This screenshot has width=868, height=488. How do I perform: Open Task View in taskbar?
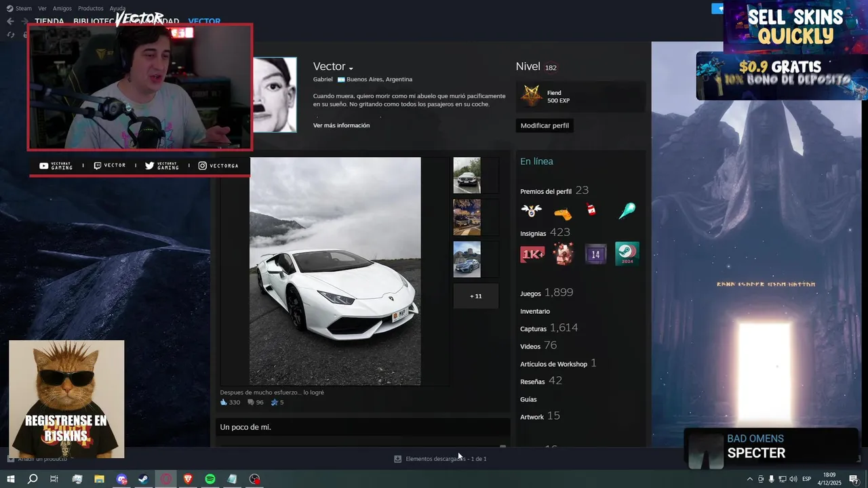coord(54,479)
